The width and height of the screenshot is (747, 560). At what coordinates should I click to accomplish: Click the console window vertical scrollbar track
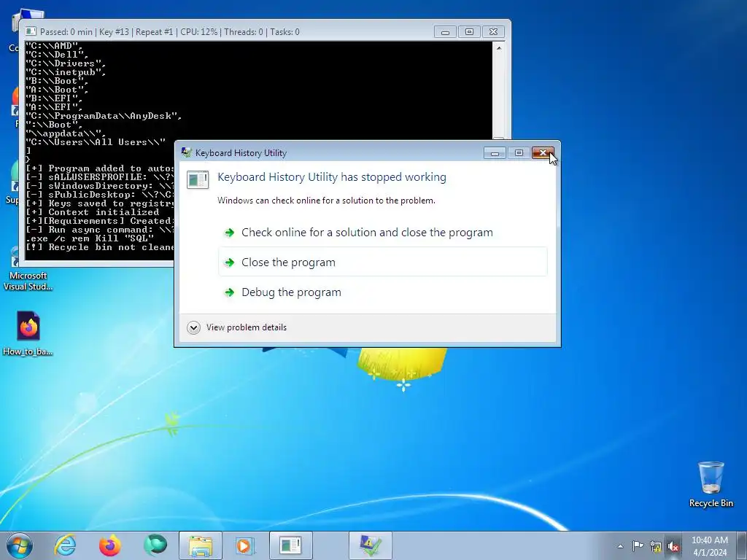(499, 96)
